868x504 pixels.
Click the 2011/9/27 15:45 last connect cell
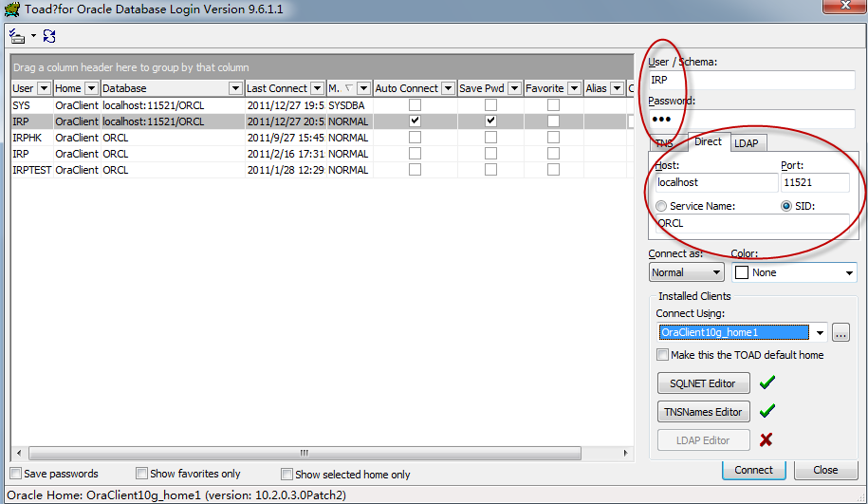[x=286, y=138]
